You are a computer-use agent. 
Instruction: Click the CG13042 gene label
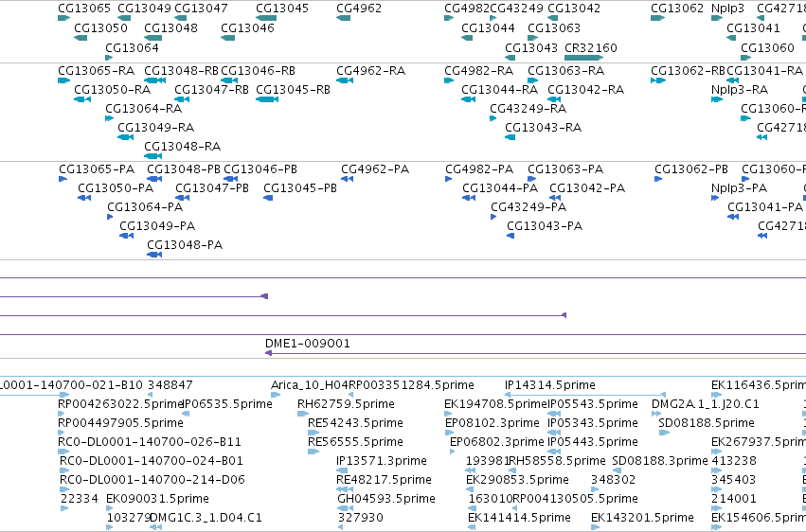tap(574, 9)
